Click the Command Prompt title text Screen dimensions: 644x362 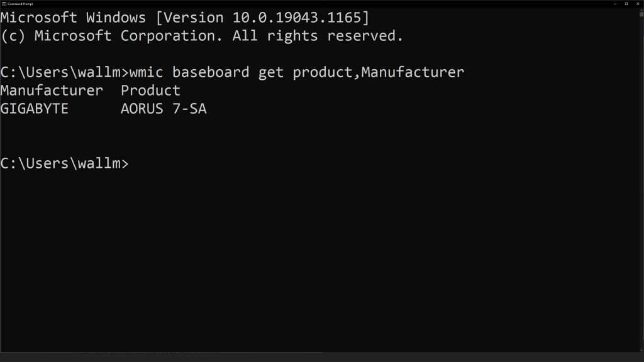[x=20, y=3]
